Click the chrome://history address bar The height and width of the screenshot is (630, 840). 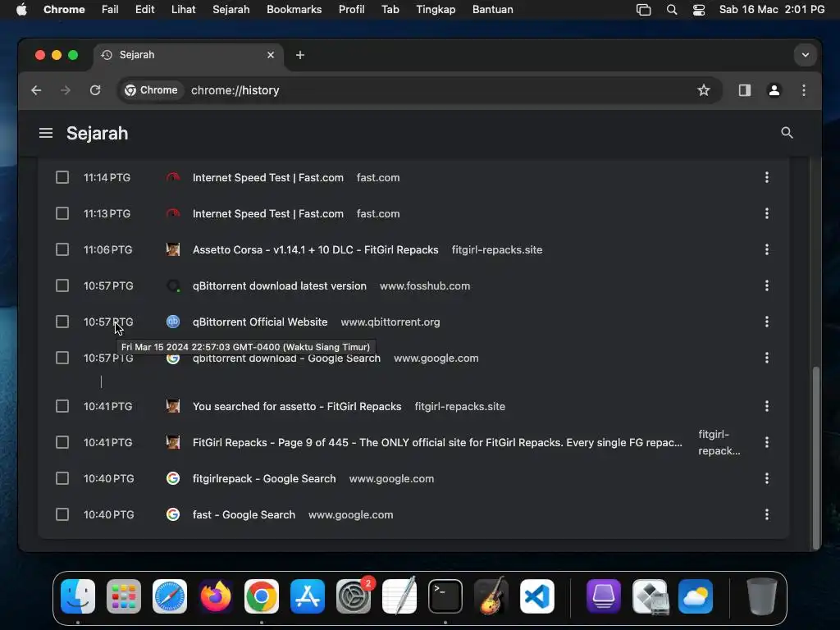pyautogui.click(x=419, y=90)
